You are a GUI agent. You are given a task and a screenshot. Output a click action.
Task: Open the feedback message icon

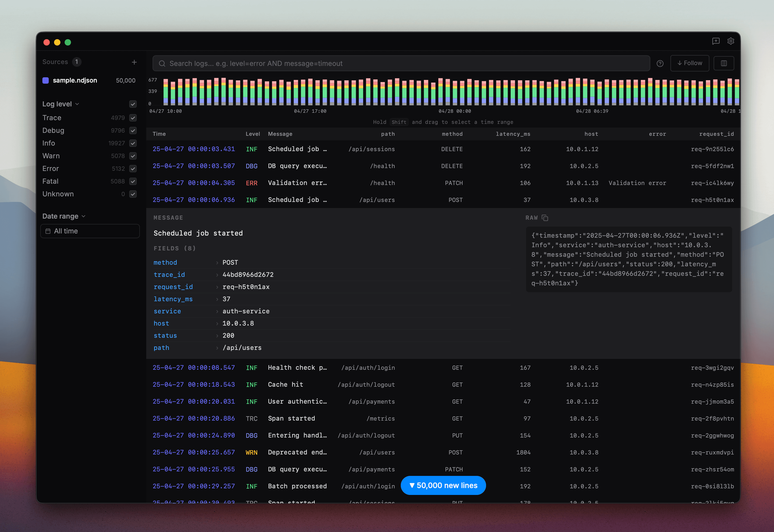pos(716,41)
